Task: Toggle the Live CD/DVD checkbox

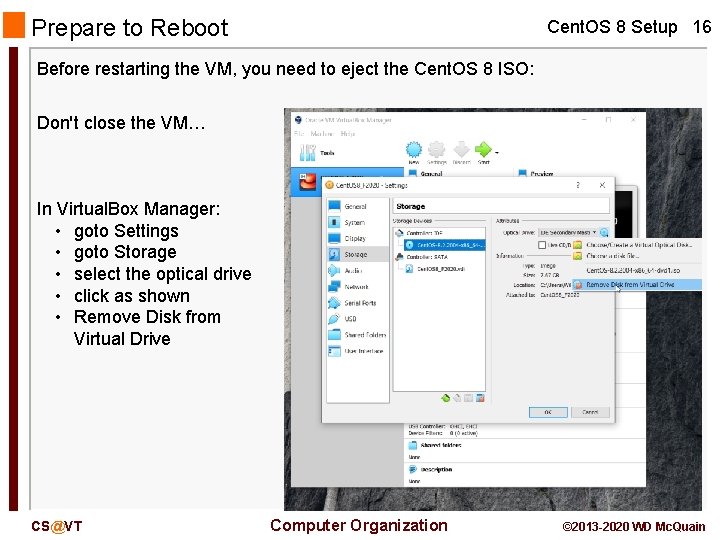Action: (542, 245)
